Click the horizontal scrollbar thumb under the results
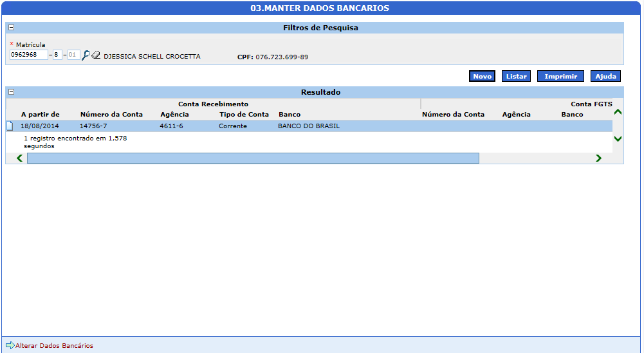 [253, 158]
